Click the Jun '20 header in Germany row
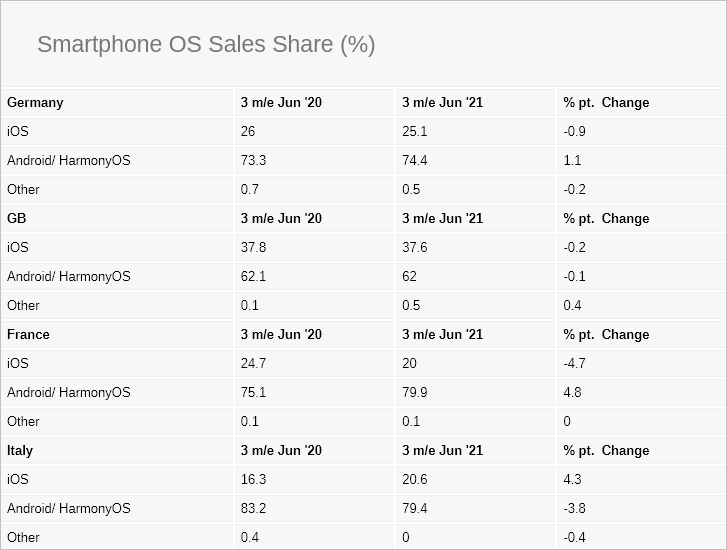This screenshot has height=550, width=727. pyautogui.click(x=281, y=103)
